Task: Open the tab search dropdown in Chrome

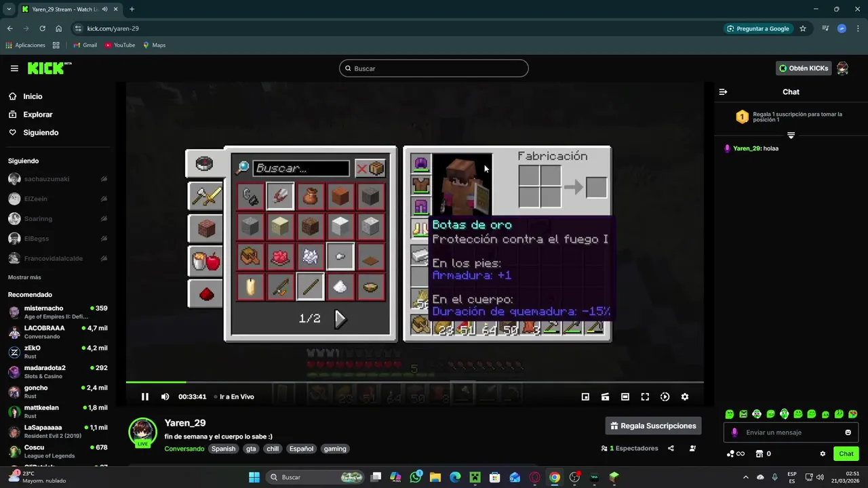Action: pos(9,9)
